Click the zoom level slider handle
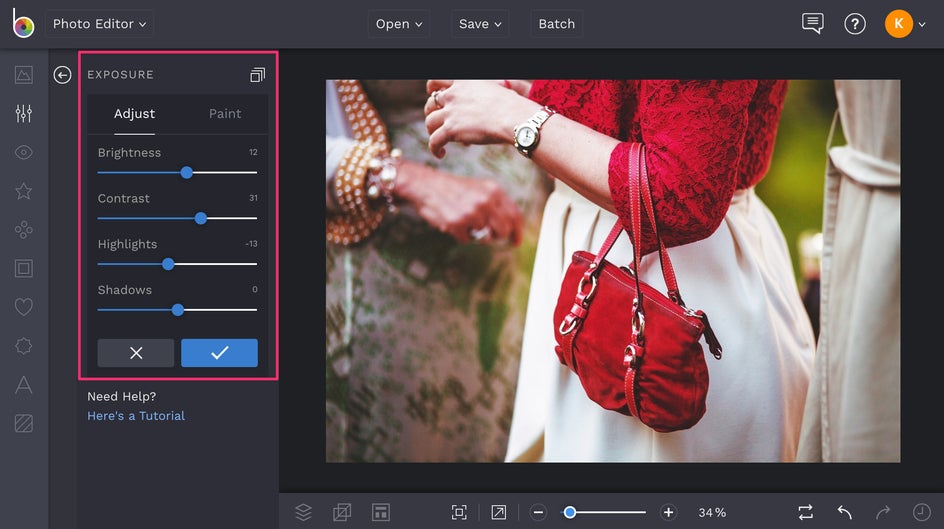 click(x=569, y=512)
